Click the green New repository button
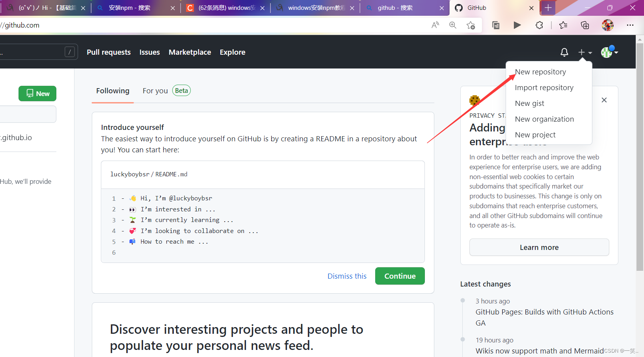Viewport: 644px width, 357px height. (x=37, y=93)
